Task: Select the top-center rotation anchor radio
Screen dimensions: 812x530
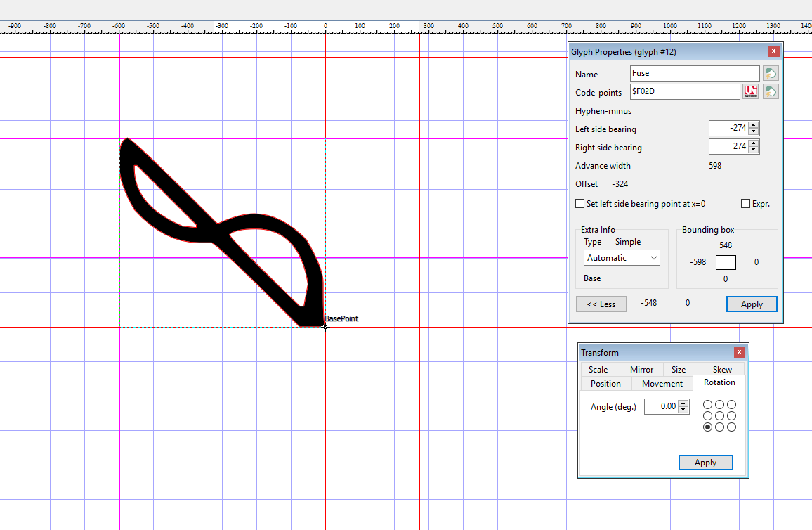Action: 720,405
